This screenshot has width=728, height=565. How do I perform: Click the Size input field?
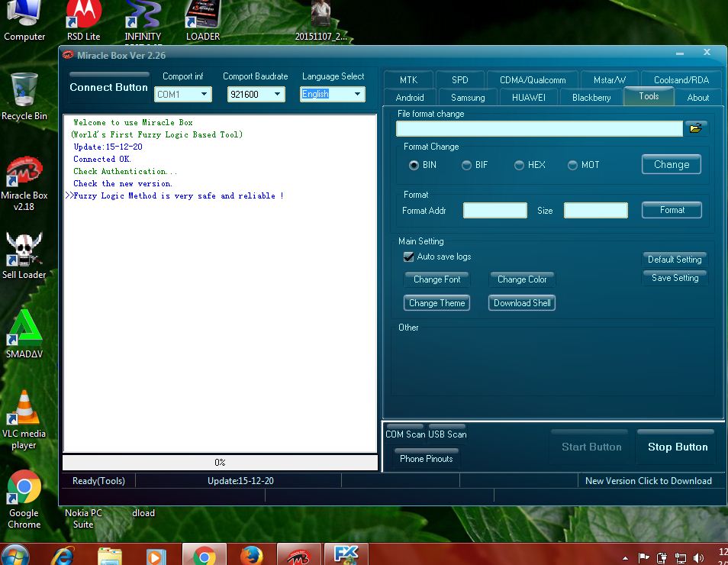tap(596, 210)
